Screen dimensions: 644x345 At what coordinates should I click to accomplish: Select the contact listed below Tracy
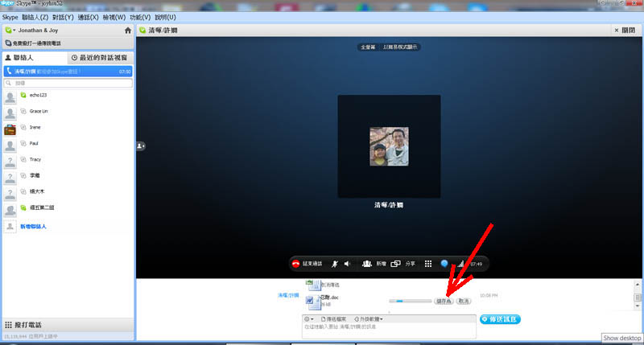pos(68,177)
